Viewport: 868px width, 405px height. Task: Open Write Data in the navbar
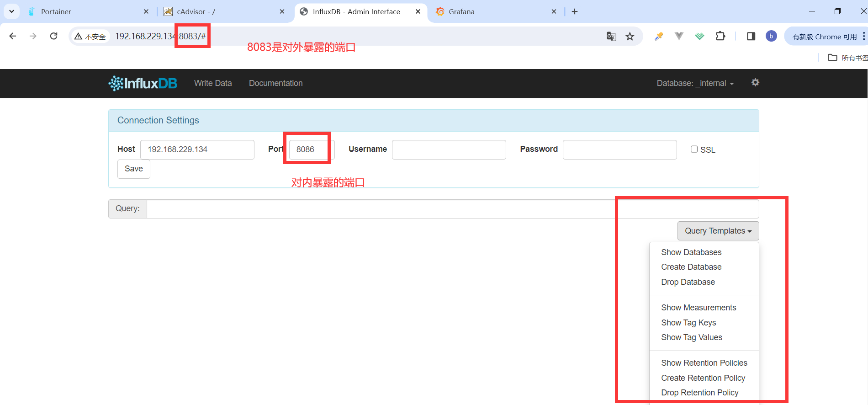tap(213, 83)
